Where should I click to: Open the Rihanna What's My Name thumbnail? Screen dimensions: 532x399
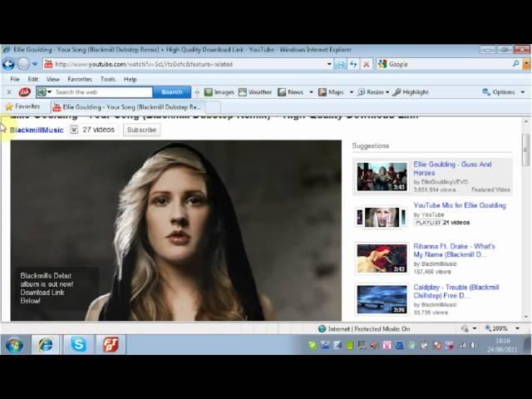(382, 259)
